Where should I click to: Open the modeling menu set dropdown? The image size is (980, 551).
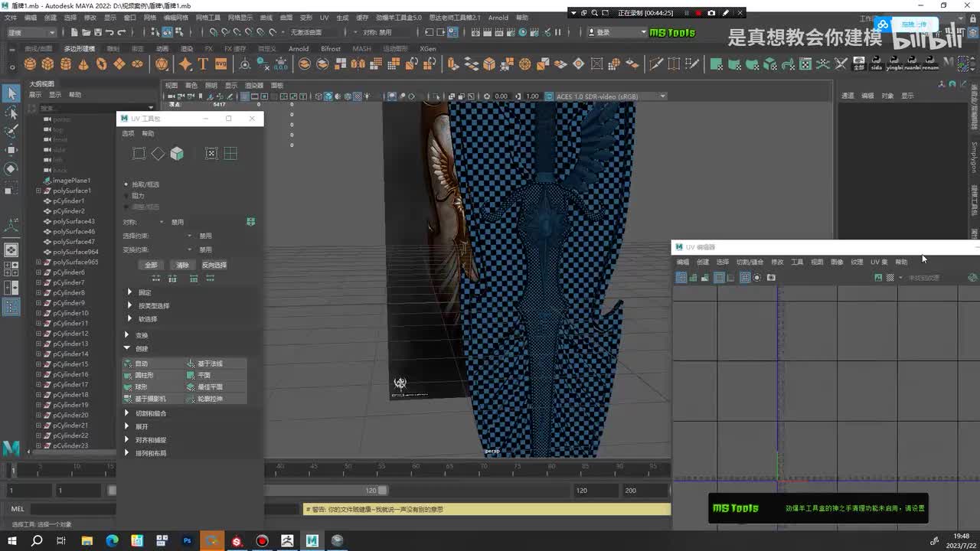(31, 32)
